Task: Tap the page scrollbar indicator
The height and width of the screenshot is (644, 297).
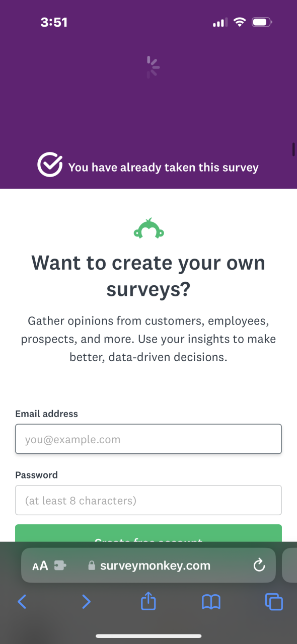Action: tap(293, 149)
